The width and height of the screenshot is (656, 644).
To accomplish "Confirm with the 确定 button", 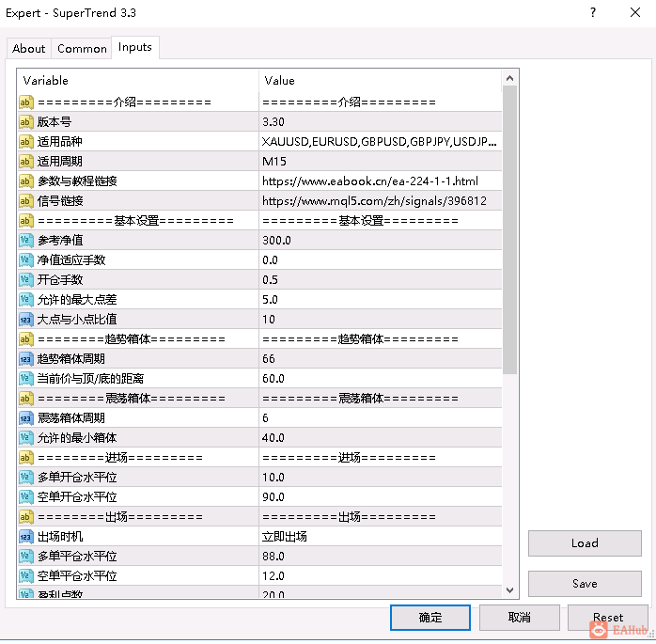I will [x=430, y=618].
